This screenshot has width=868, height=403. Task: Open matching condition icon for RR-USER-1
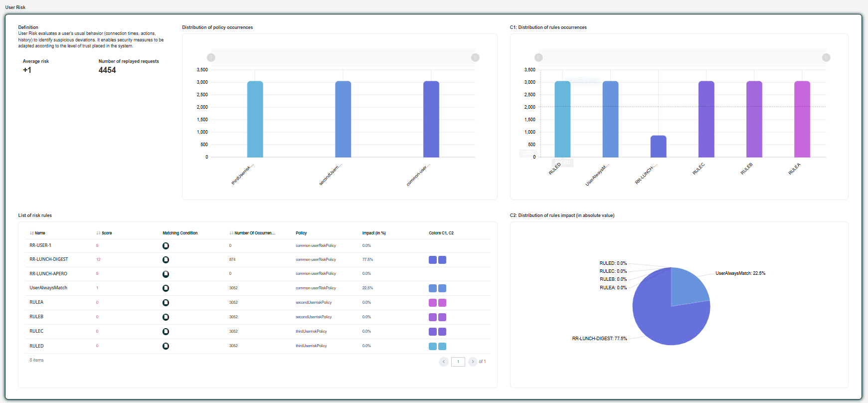click(x=166, y=246)
